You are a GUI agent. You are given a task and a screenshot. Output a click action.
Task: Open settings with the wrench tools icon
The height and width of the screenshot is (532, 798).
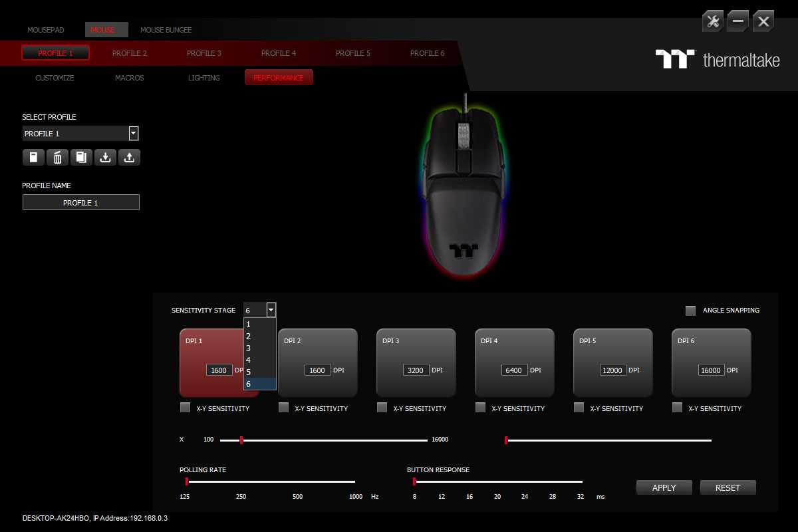coord(712,21)
